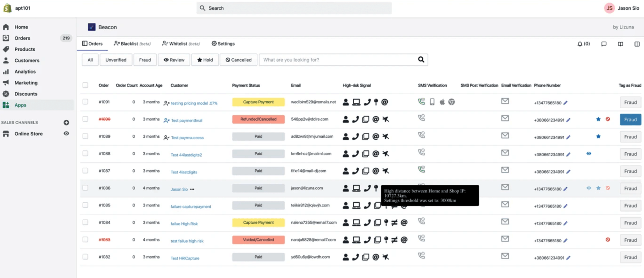Click the notifications bell icon
Screen dimensions: 644x278
[580, 44]
